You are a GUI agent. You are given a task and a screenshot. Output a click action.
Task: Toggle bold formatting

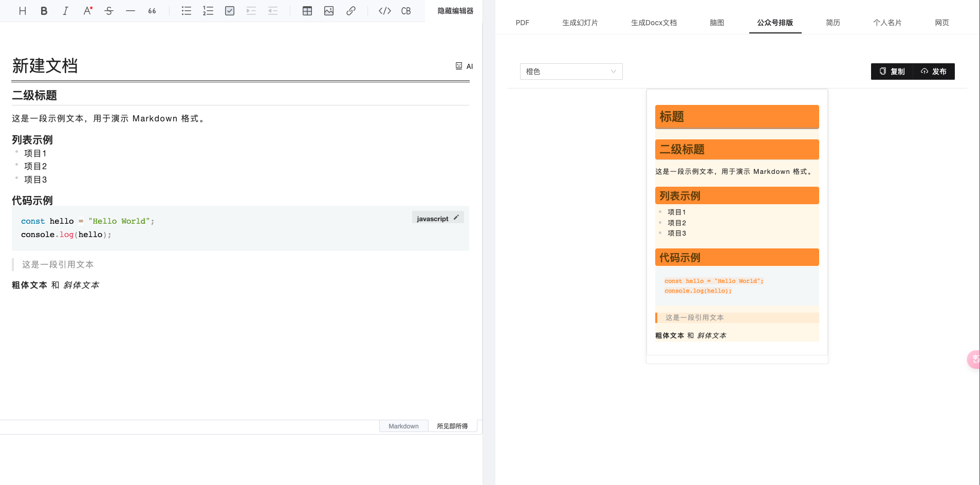point(44,11)
